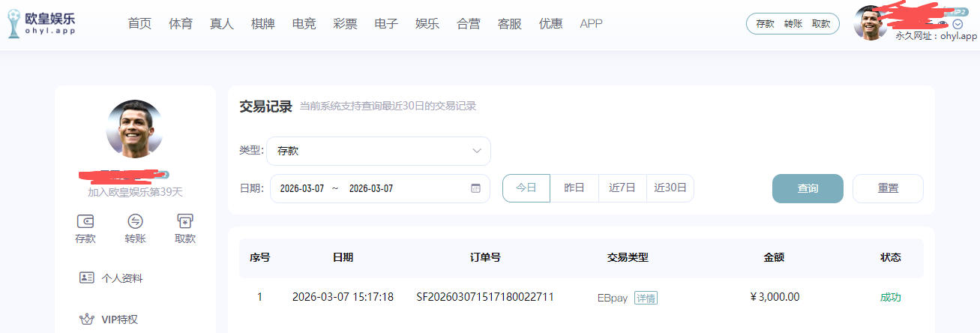This screenshot has height=333, width=980.
Task: Open the 优惠 navigation menu item
Action: click(550, 24)
